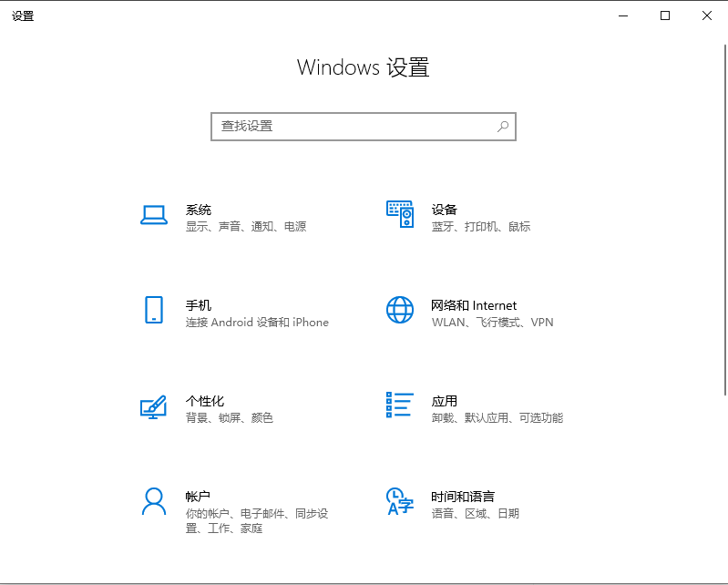
Task: Maximize the 设置 window
Action: 665,15
